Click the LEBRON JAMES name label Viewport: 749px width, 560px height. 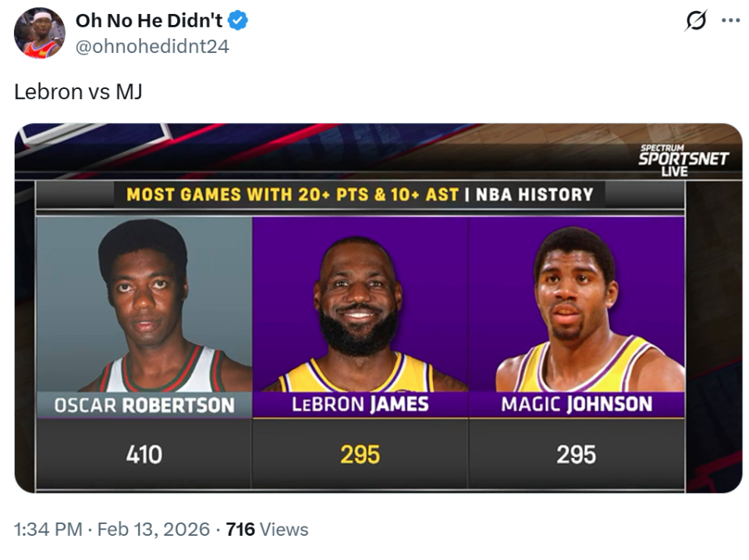360,404
